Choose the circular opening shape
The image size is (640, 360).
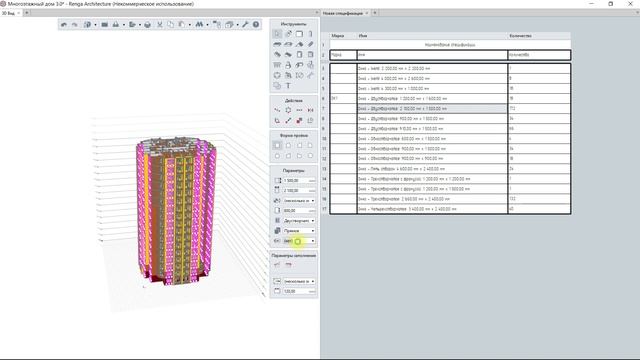click(277, 156)
